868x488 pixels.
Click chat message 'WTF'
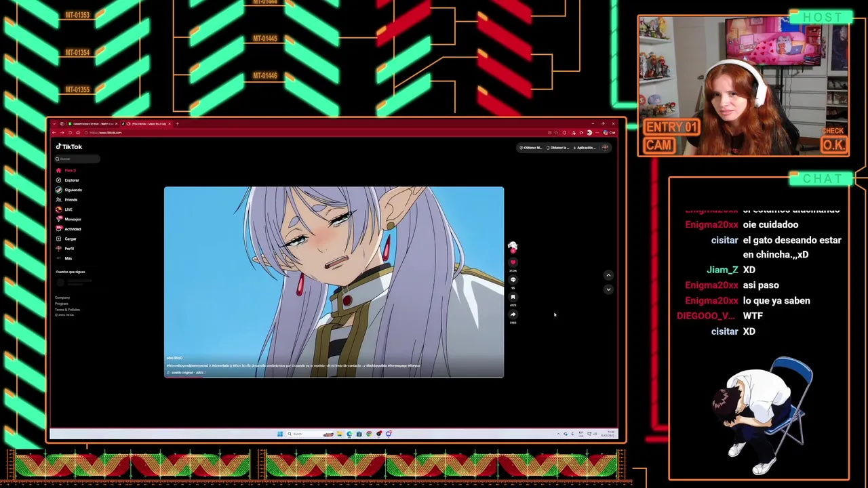coord(753,316)
